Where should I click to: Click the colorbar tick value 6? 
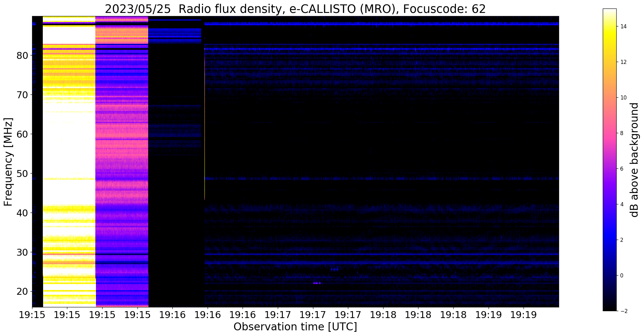621,169
